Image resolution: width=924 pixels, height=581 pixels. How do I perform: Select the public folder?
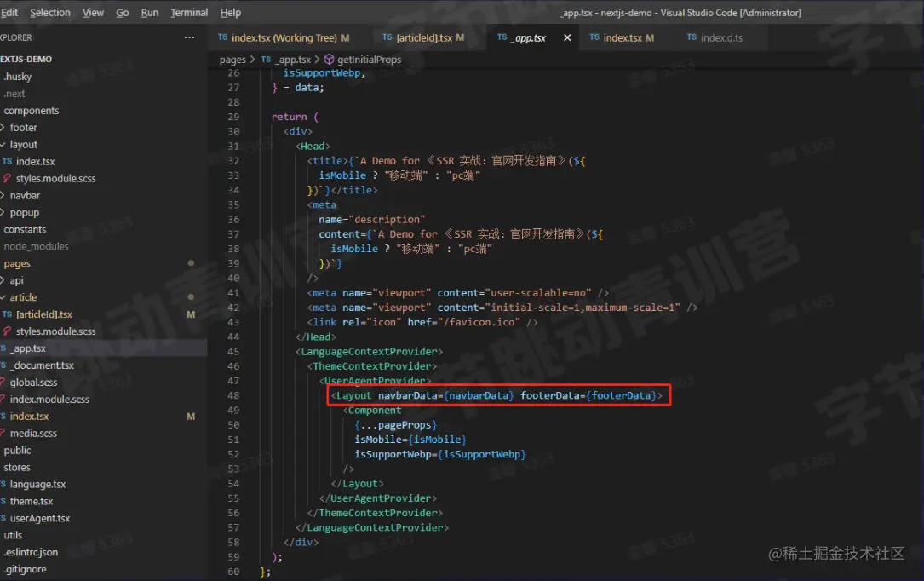(18, 450)
